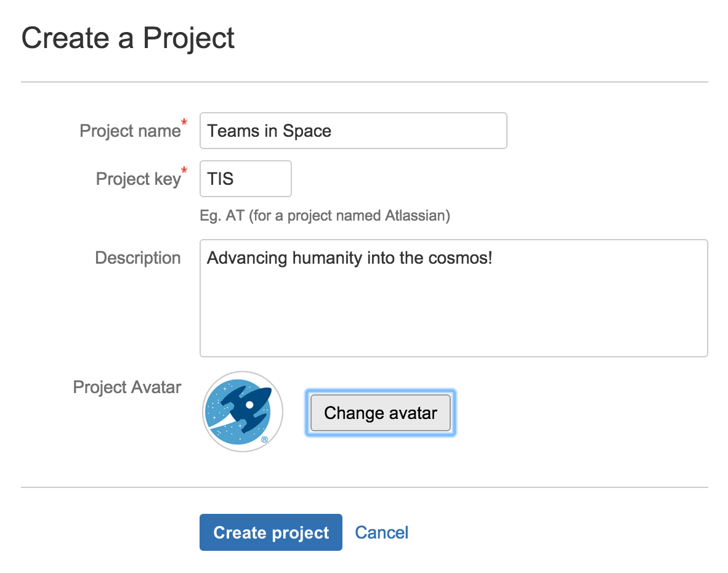Click the rocket project avatar image

point(242,412)
